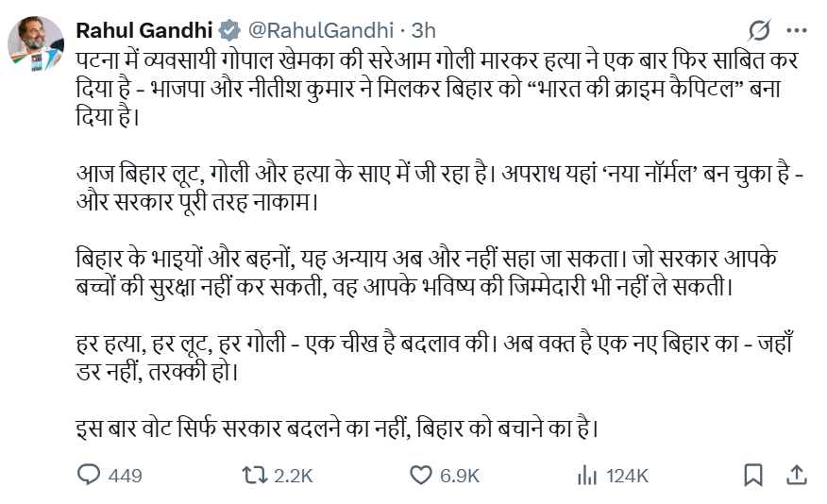Bookmark this tweet
This screenshot has height=504, width=827.
(x=753, y=475)
